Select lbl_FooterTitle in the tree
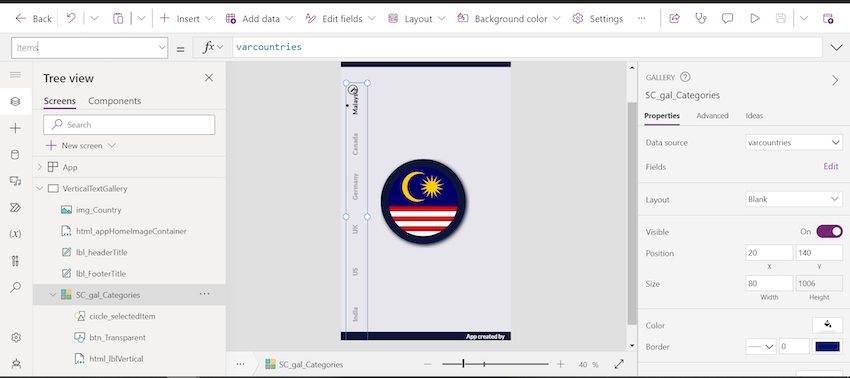 click(100, 273)
